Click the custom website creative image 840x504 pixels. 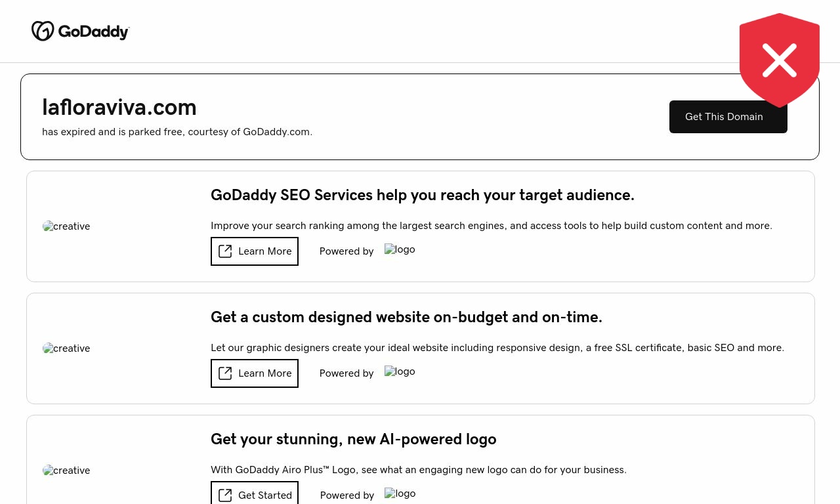click(66, 348)
